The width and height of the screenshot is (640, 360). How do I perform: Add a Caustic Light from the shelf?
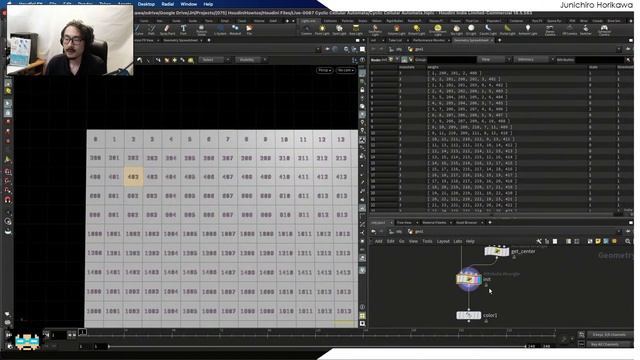tap(488, 29)
